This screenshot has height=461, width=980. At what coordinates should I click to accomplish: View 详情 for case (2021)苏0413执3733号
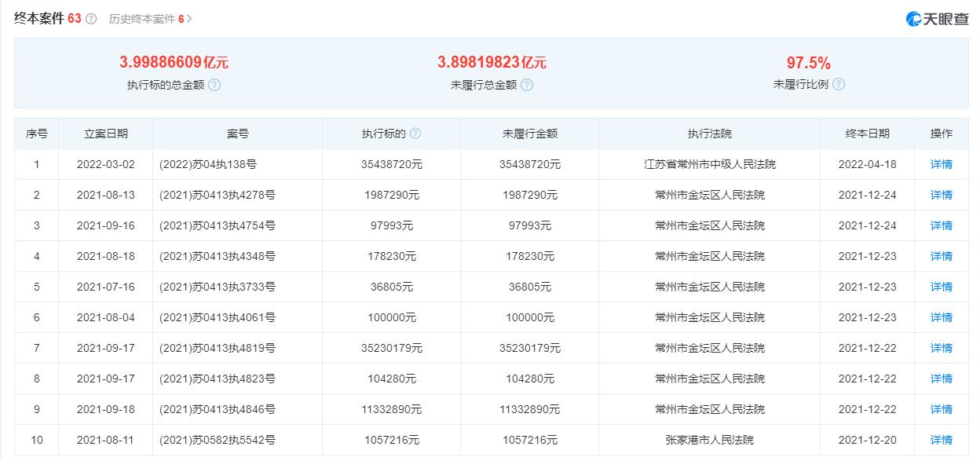coord(941,287)
